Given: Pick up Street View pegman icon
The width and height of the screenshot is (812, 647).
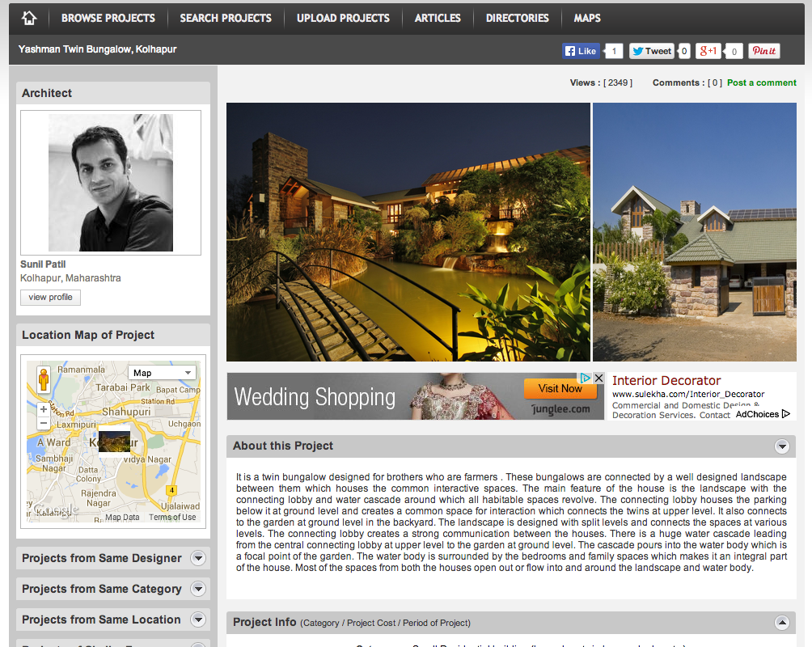Looking at the screenshot, I should click(x=44, y=379).
